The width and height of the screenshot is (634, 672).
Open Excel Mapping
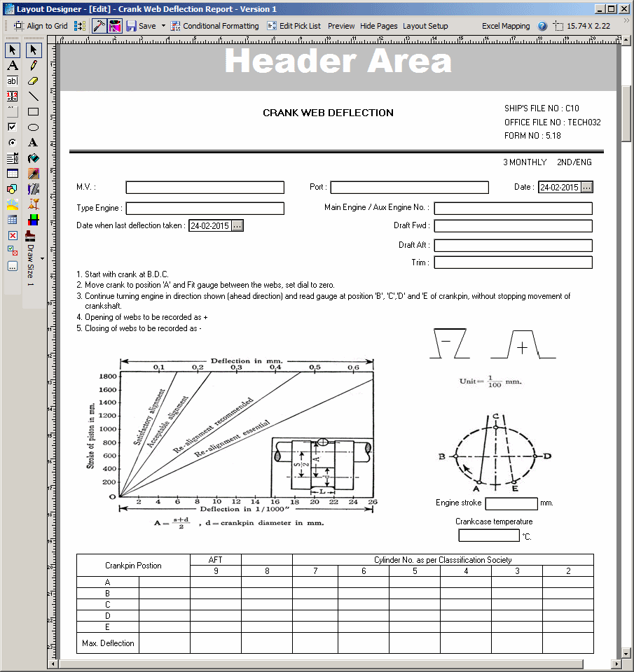(x=506, y=26)
